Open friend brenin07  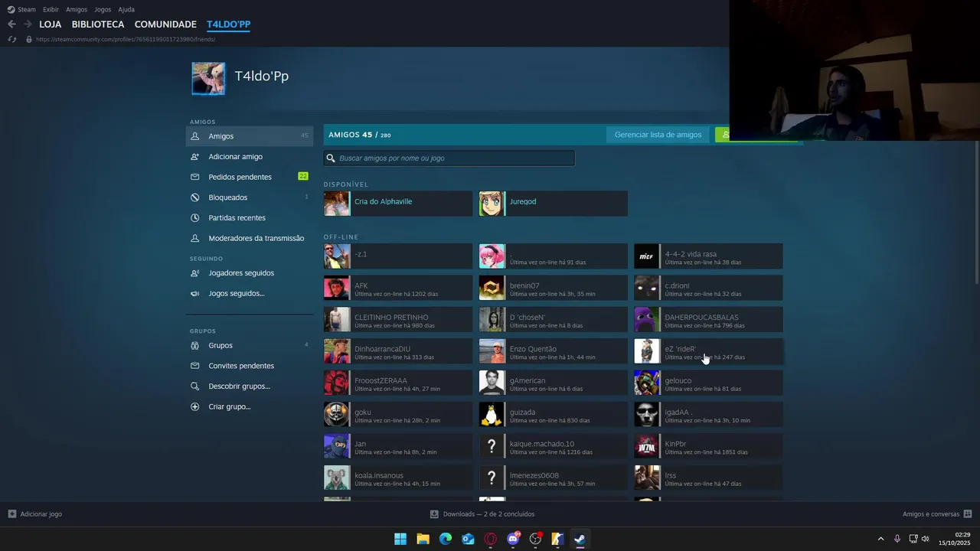click(554, 288)
